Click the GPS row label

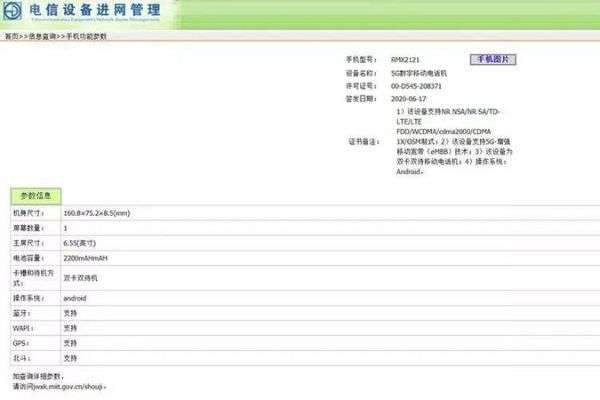coord(21,343)
